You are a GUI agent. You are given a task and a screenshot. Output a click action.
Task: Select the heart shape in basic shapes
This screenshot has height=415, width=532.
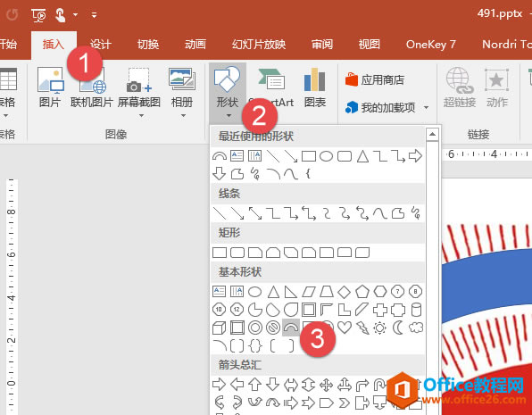pos(345,328)
